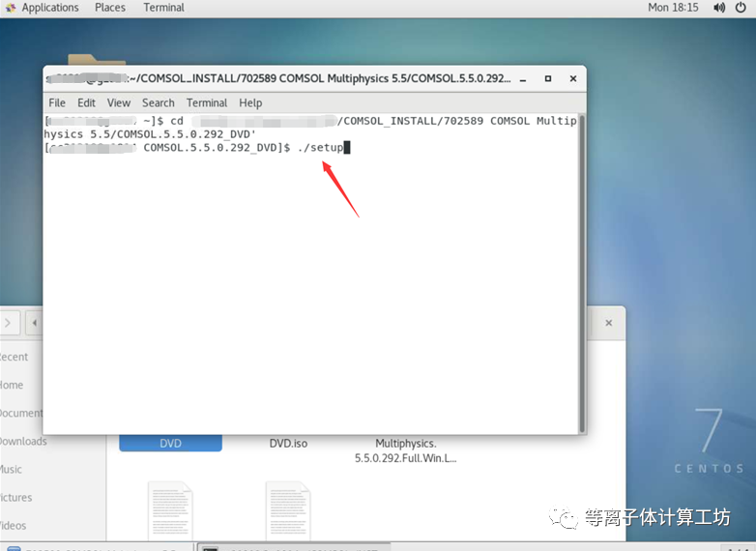The height and width of the screenshot is (551, 756).
Task: Open the terminal's File menu
Action: coord(57,102)
